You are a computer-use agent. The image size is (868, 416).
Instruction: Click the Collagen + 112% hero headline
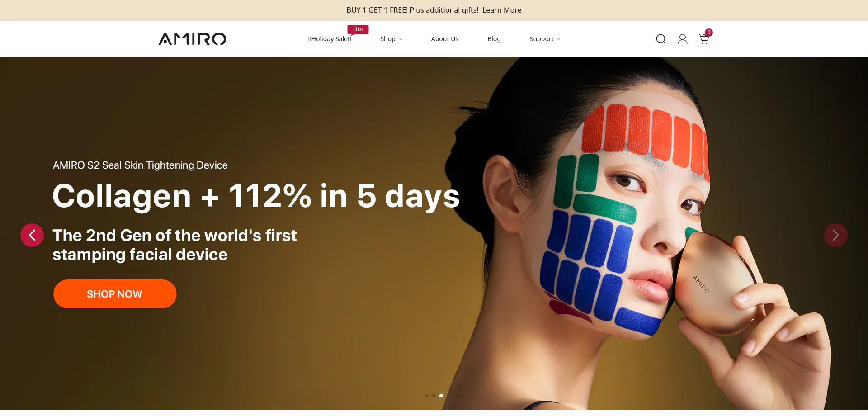[x=256, y=196]
